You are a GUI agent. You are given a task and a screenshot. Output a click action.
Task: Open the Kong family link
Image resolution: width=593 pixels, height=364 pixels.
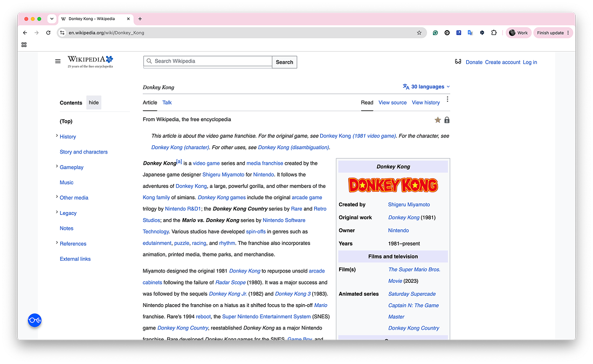pyautogui.click(x=156, y=198)
